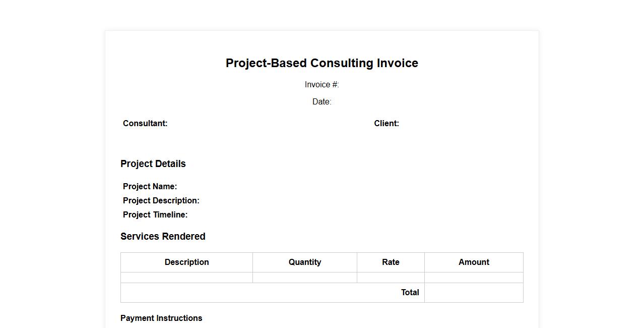Click the Project-Based Consulting Invoice title
Screen dimensions: 644x328
click(x=321, y=63)
